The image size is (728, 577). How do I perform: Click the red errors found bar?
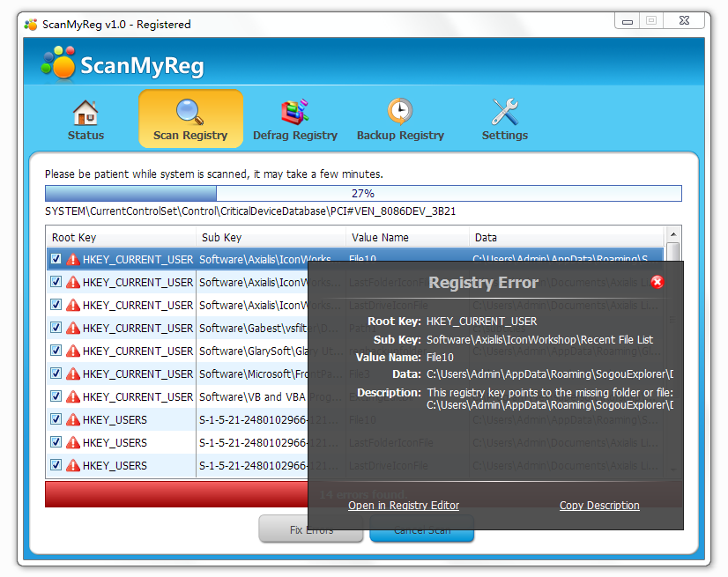(x=176, y=494)
